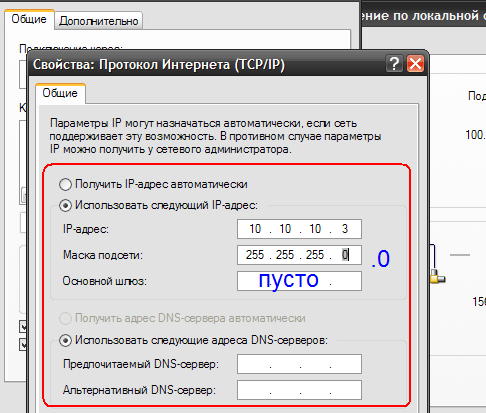The width and height of the screenshot is (486, 413).
Task: Open the Общие tab of background window
Action: [29, 19]
